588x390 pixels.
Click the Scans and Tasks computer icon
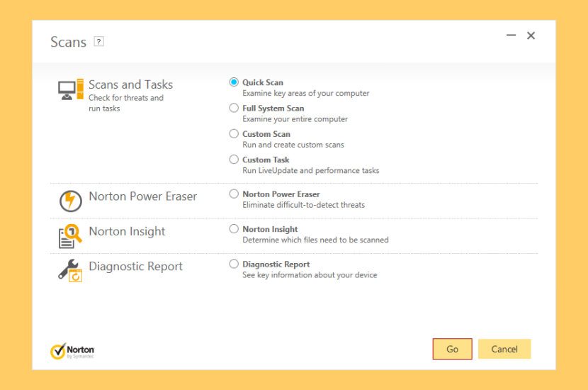71,90
